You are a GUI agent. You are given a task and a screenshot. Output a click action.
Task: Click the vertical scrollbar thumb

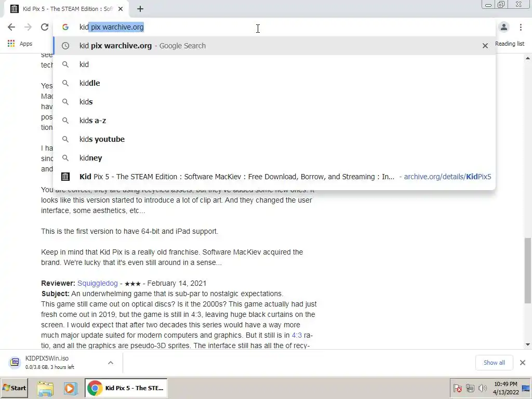click(x=528, y=270)
